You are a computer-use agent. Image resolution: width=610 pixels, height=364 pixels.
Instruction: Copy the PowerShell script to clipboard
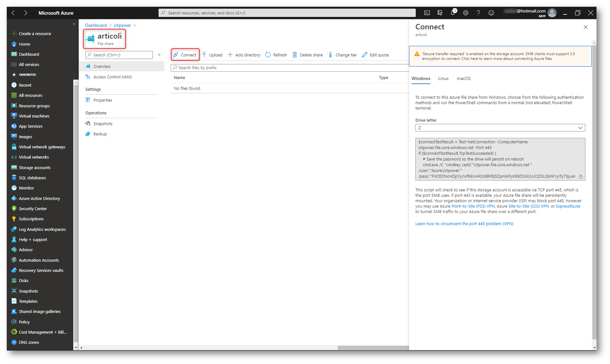click(x=581, y=177)
